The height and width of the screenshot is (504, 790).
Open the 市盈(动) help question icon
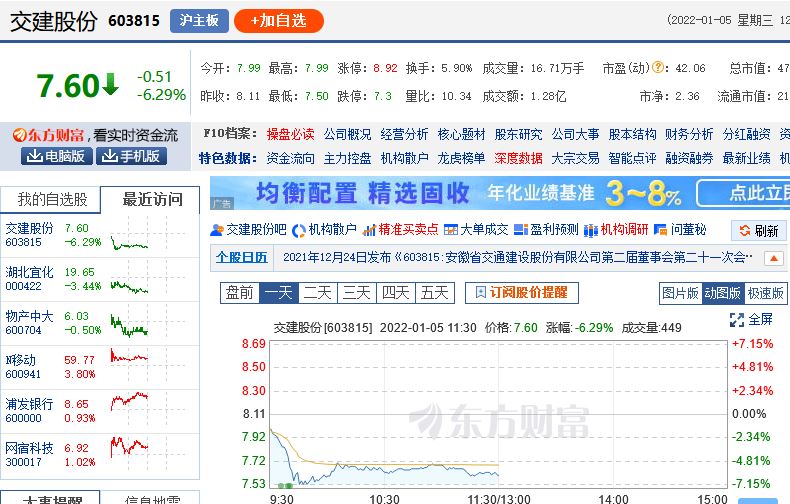point(659,68)
